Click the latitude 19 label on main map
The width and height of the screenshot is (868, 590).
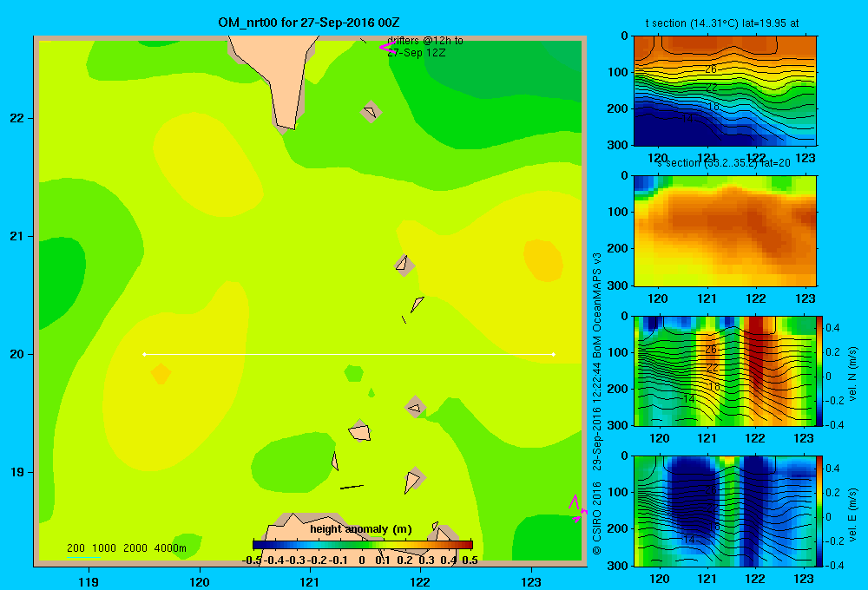coord(17,472)
